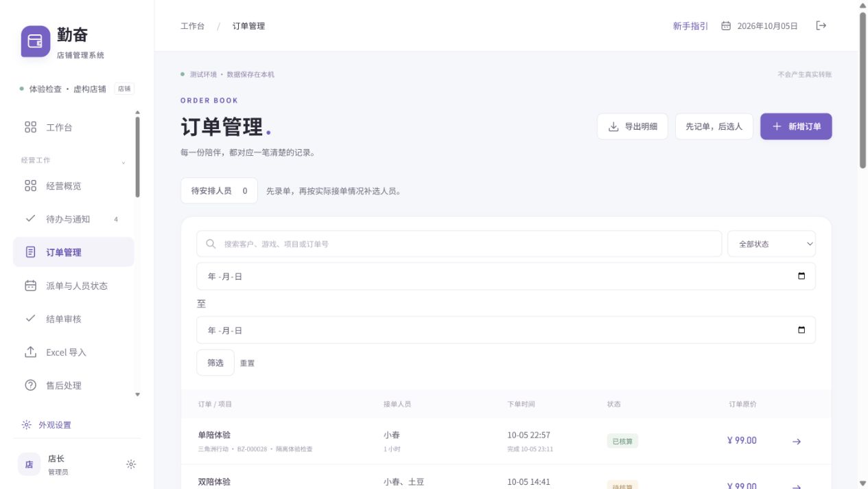Click the 订单管理 document icon
The height and width of the screenshot is (489, 868).
(x=30, y=252)
